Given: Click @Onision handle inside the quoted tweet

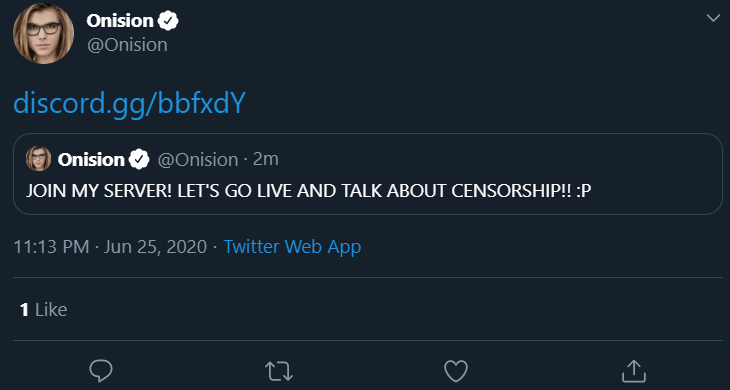Looking at the screenshot, I should [x=198, y=160].
